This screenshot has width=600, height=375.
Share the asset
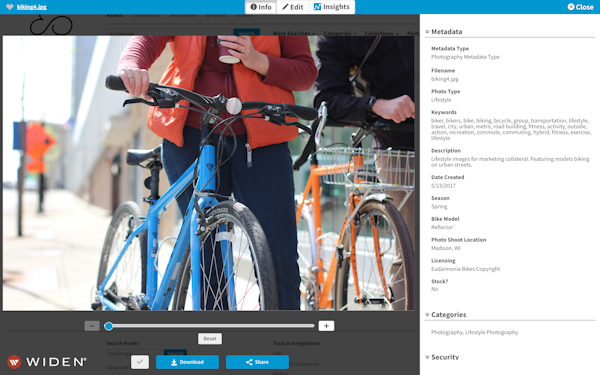click(x=257, y=362)
